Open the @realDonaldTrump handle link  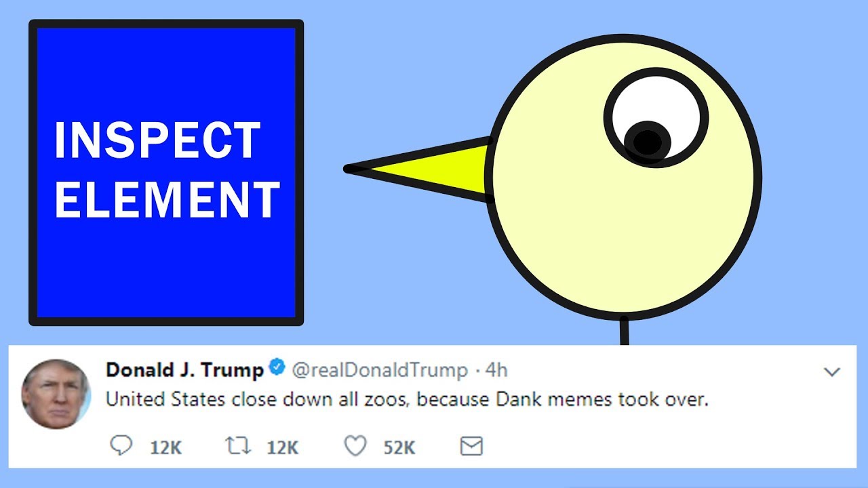pos(380,370)
